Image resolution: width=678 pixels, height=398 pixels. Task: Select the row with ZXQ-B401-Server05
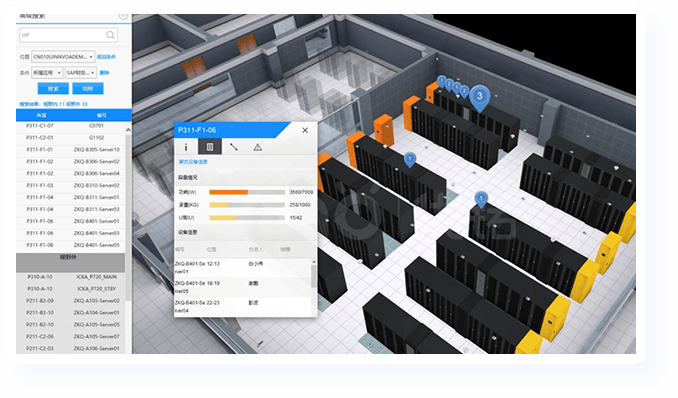[71, 245]
